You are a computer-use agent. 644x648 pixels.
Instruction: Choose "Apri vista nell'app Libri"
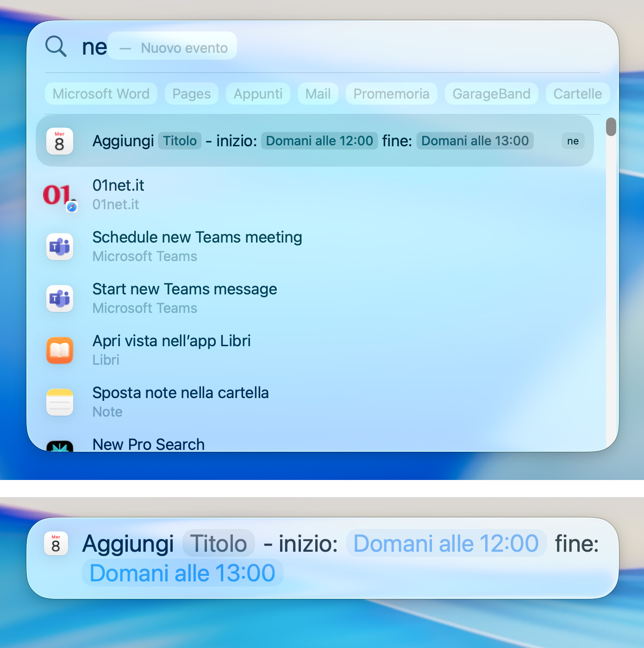tap(315, 350)
